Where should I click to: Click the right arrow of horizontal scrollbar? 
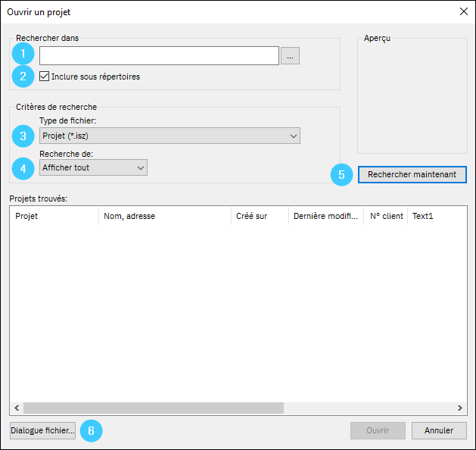(x=460, y=408)
